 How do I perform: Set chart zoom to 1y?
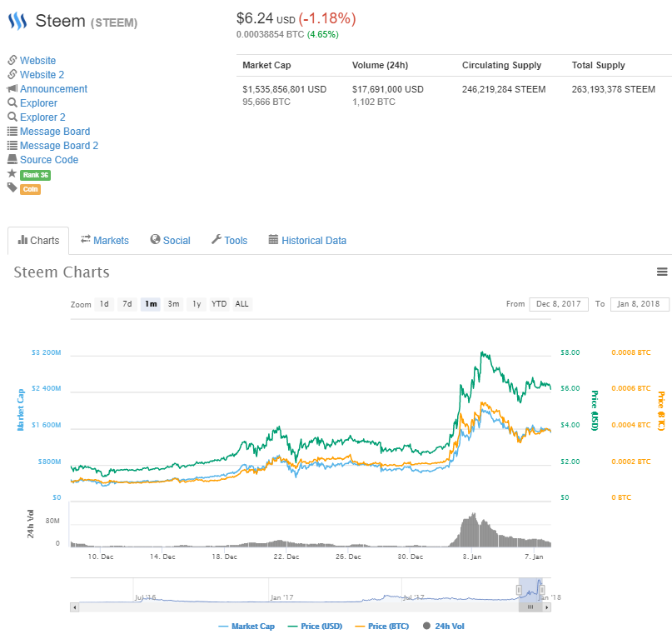pyautogui.click(x=197, y=304)
